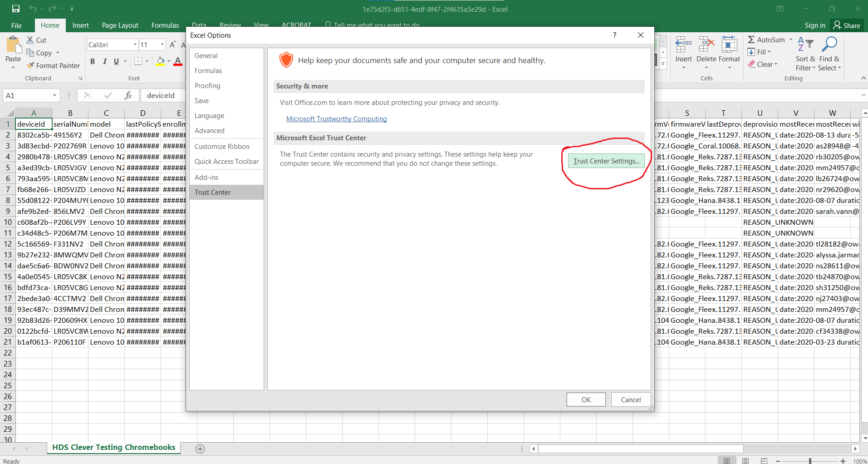
Task: Switch to Normal view in status bar
Action: pos(727,461)
